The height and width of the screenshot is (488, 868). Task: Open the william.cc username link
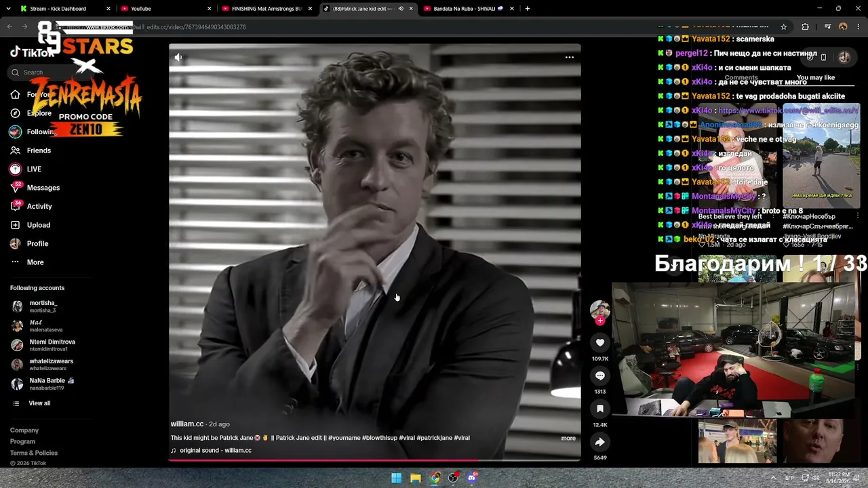coord(187,424)
